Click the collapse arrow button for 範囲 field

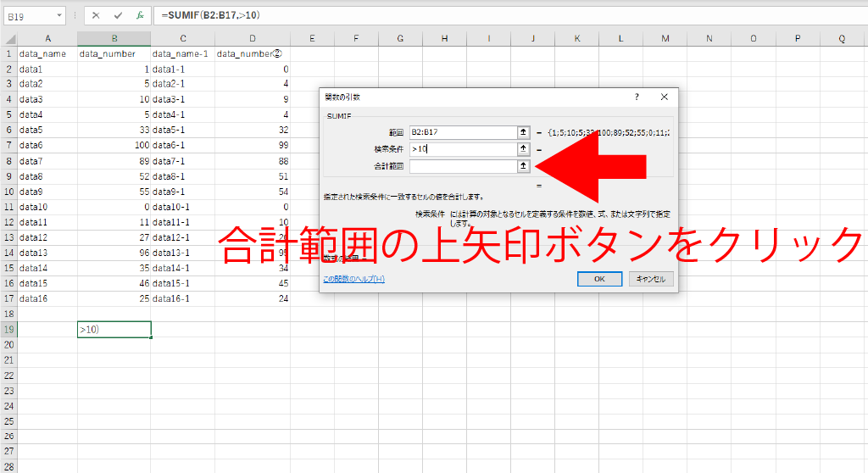(523, 132)
